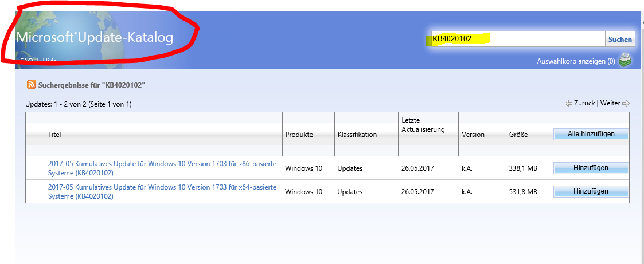This screenshot has height=264, width=644.
Task: Click the Suchergebnisse für "KB4020102" heading
Action: pos(92,85)
